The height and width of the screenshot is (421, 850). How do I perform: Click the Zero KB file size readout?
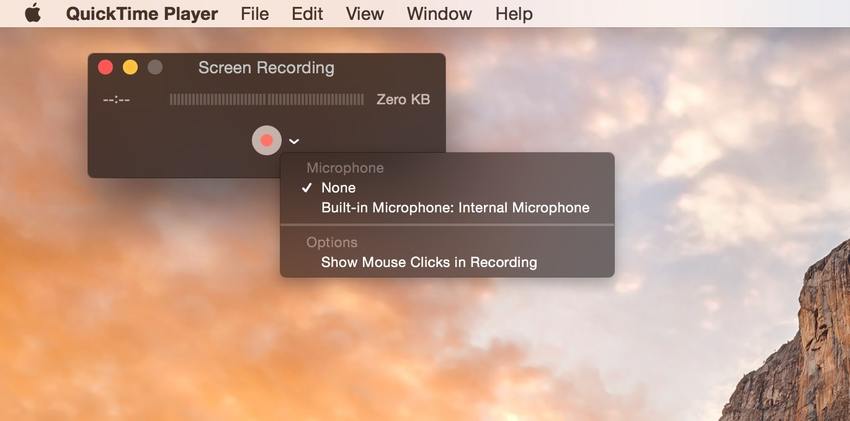403,100
